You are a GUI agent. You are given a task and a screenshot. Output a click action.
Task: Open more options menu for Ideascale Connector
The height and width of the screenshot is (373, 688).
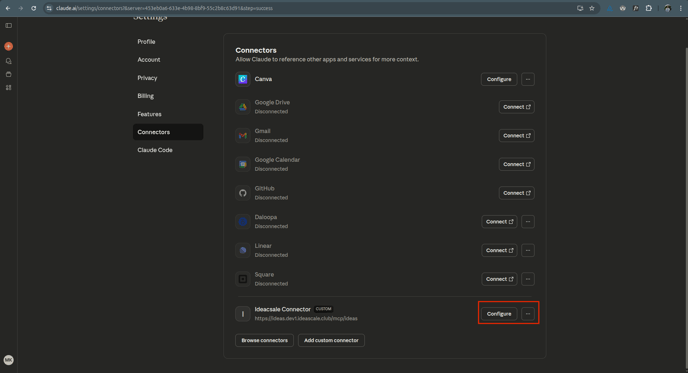[x=528, y=314]
